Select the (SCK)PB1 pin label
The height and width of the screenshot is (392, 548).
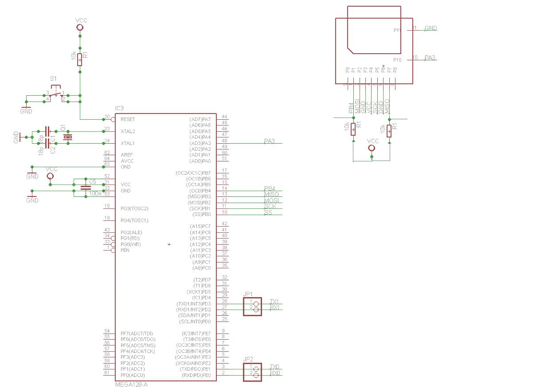(200, 208)
